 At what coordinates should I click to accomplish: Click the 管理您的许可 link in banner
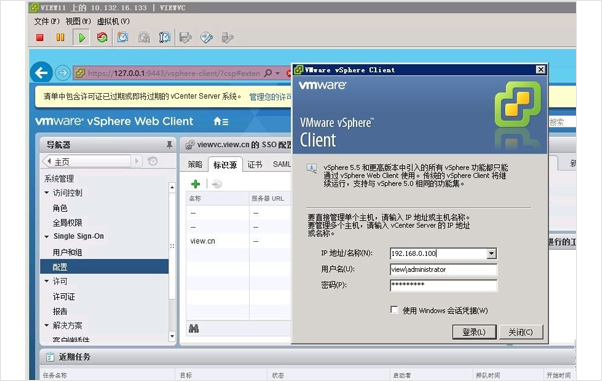pos(270,96)
